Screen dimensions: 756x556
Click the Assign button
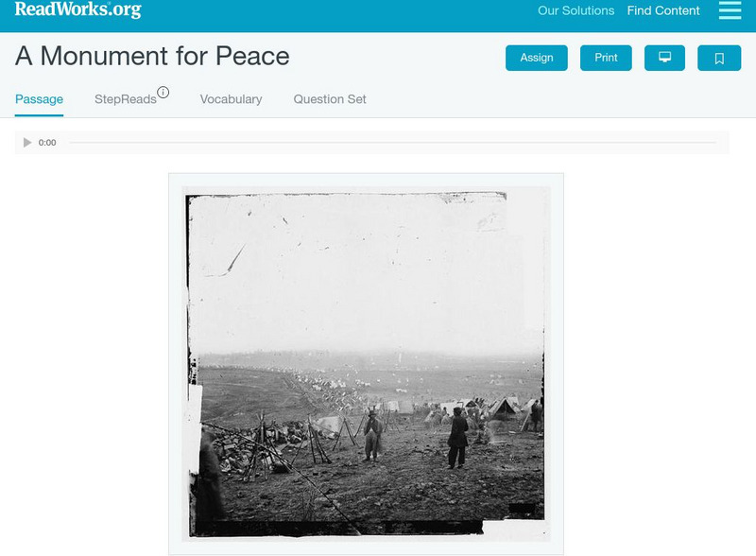pos(536,58)
